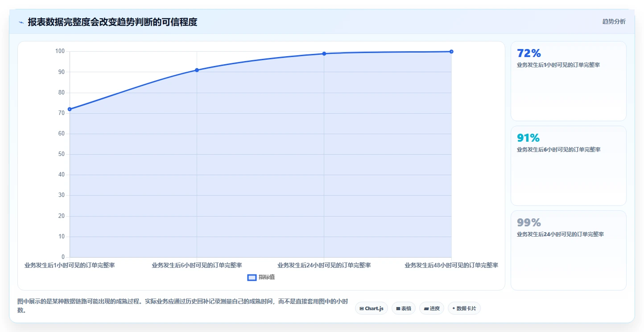Viewport: 644px width, 332px height.
Task: Click the 数据卡片 sparkle icon
Action: [454, 308]
